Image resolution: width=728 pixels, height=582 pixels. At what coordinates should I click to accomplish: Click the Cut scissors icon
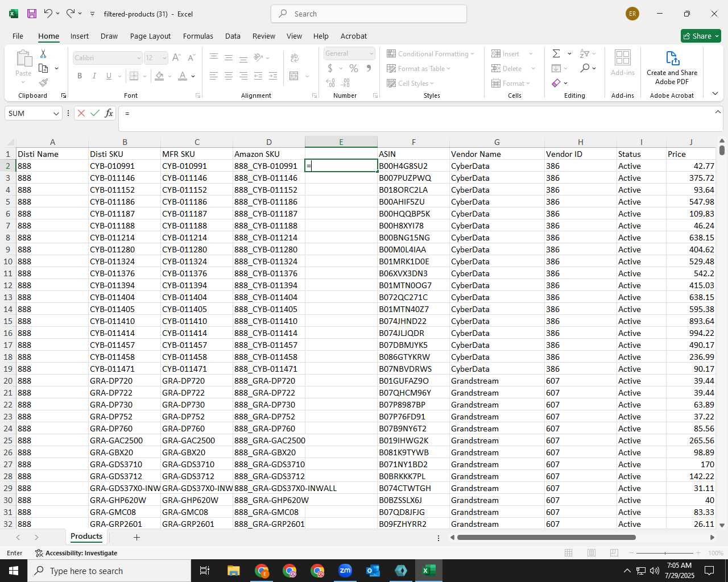click(43, 53)
